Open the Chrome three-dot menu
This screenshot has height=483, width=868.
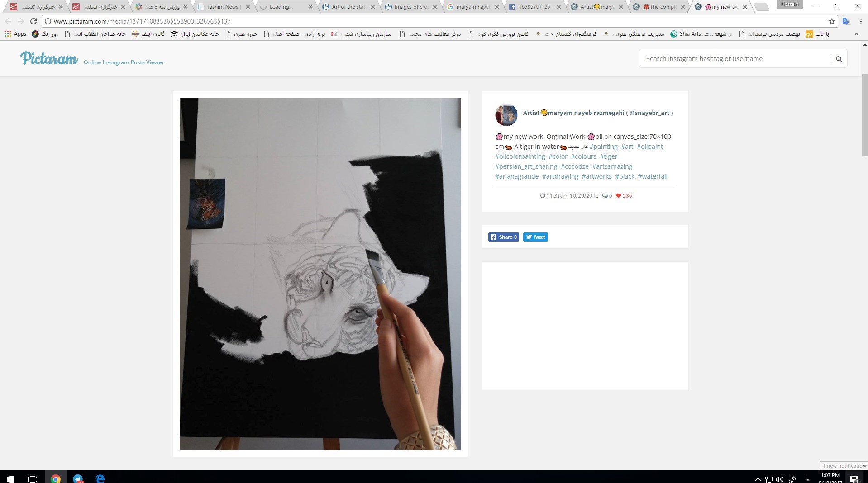tap(860, 21)
